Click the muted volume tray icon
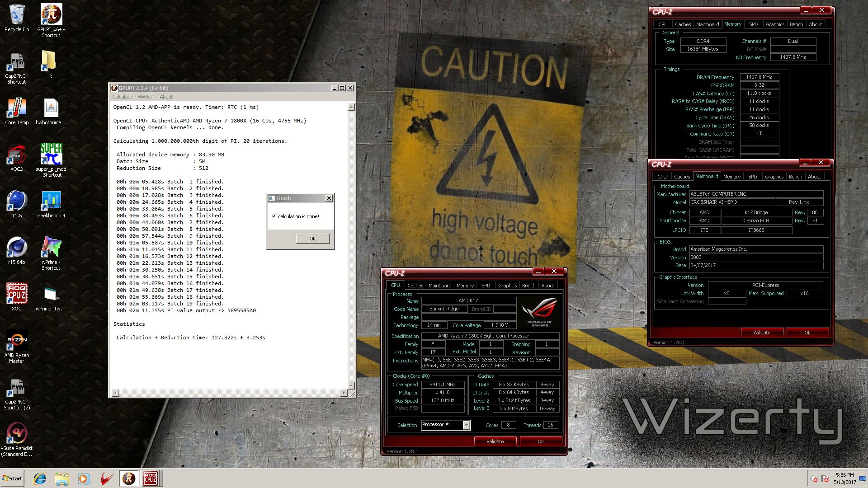Screen dimensions: 868x488 [814, 479]
